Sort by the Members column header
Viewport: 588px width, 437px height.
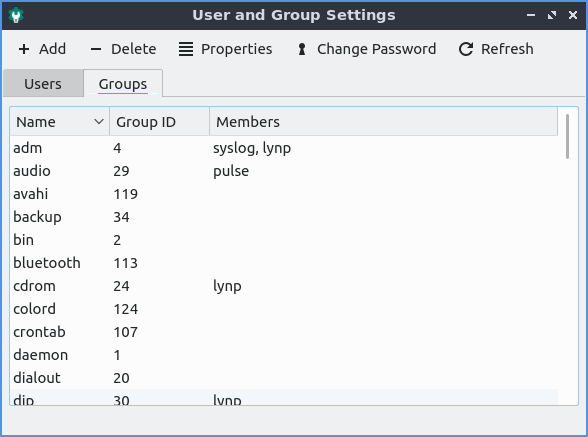(x=383, y=122)
